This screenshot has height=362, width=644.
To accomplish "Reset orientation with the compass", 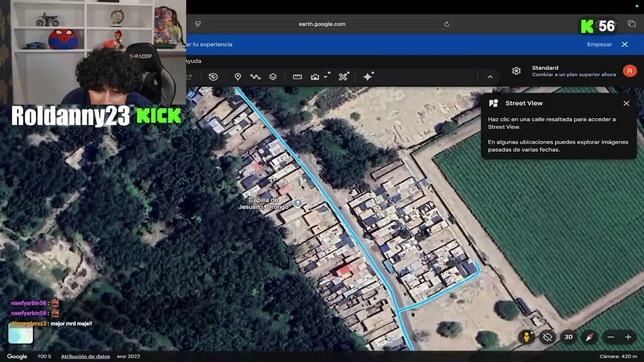I will tap(589, 337).
